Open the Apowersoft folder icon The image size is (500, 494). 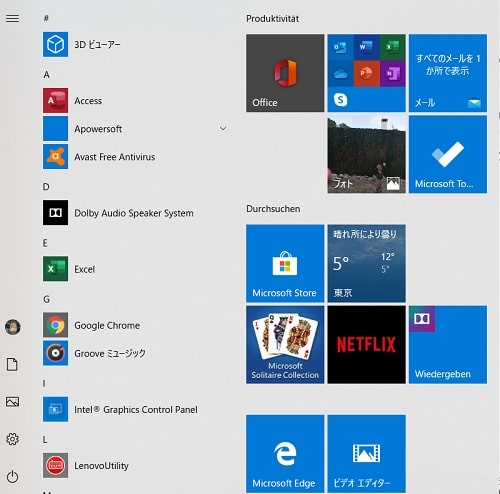click(55, 129)
